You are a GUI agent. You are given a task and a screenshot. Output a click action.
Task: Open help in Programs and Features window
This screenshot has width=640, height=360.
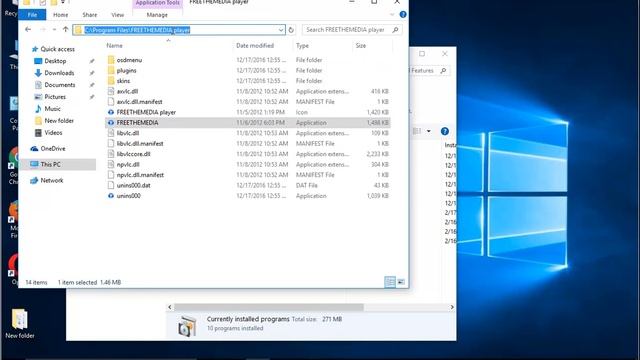point(444,131)
